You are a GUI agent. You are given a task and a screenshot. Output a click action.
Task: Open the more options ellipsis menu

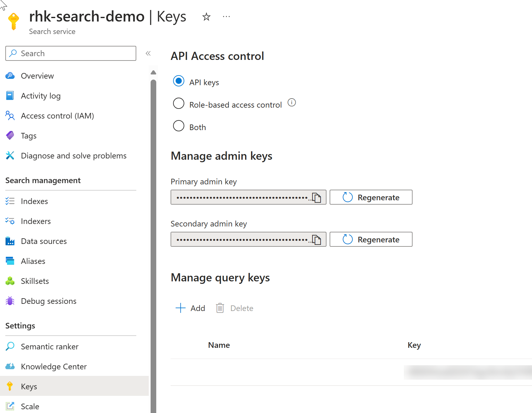click(x=226, y=17)
